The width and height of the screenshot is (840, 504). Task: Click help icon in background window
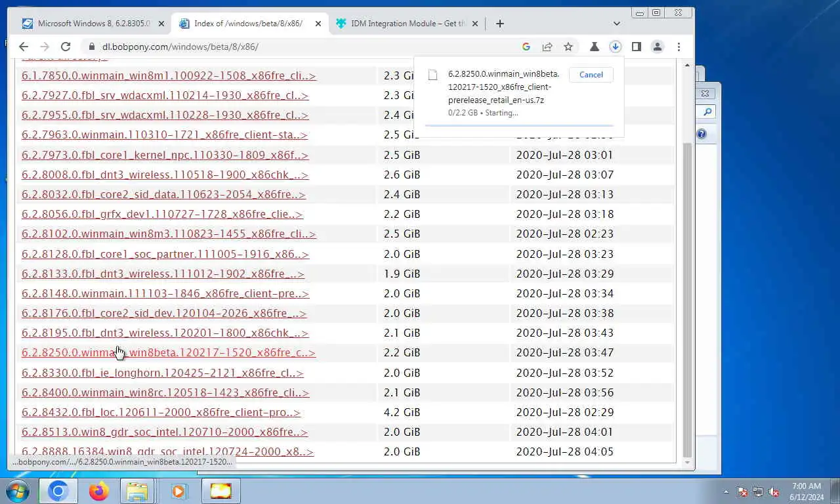pyautogui.click(x=702, y=134)
